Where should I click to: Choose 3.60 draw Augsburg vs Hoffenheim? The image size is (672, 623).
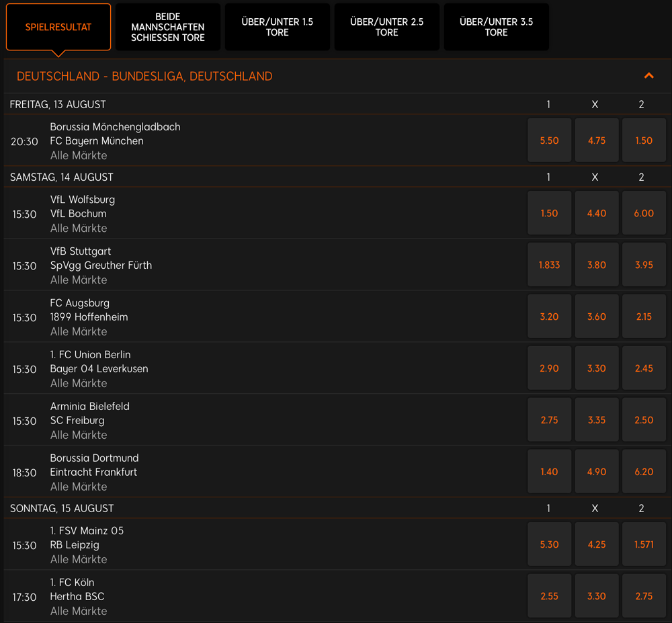pos(597,317)
